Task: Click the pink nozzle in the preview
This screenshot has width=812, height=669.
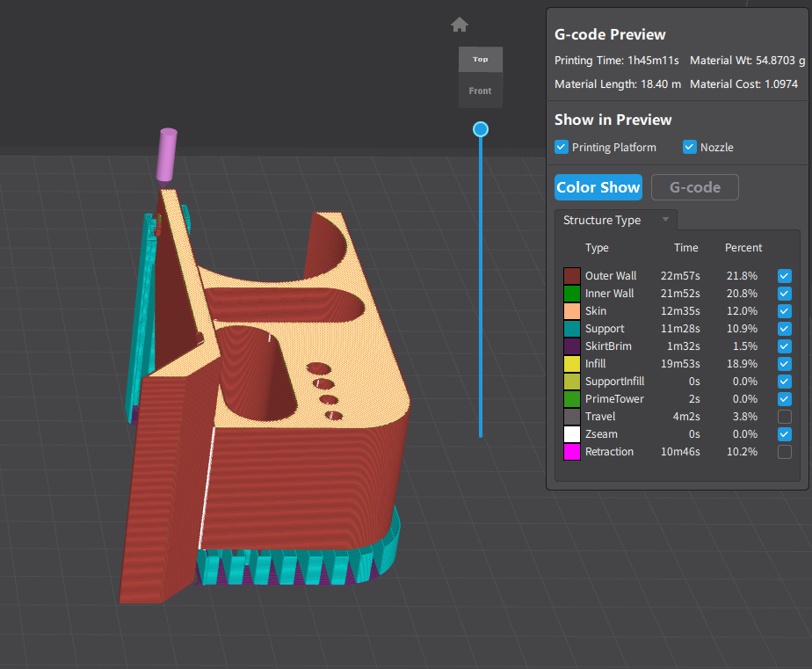Action: 167,156
